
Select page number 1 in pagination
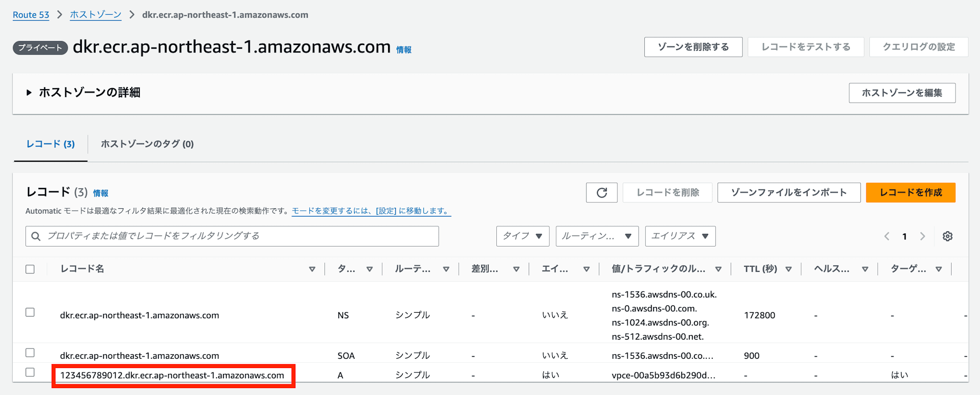(x=905, y=237)
